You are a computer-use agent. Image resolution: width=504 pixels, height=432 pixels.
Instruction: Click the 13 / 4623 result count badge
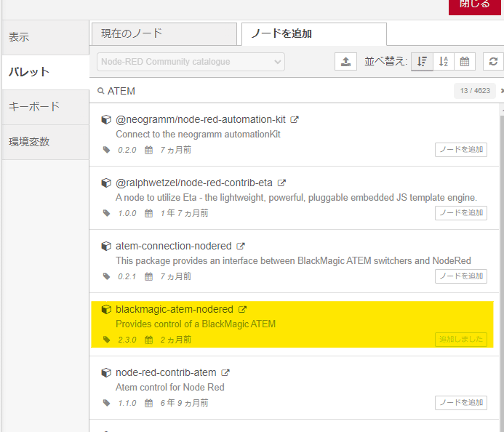coord(475,91)
